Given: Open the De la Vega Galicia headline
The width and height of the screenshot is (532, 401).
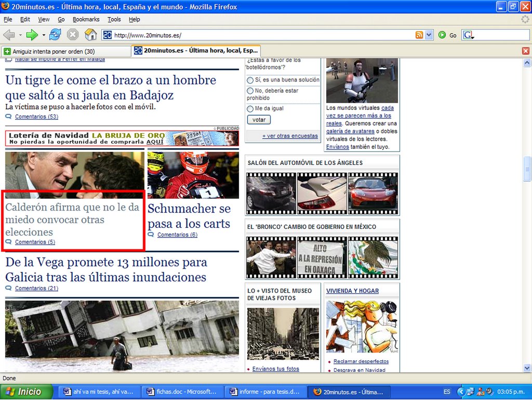Looking at the screenshot, I should pos(106,269).
